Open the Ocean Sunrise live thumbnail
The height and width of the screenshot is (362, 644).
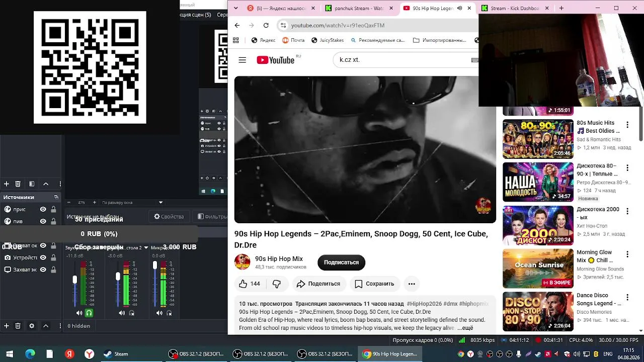coord(538,268)
